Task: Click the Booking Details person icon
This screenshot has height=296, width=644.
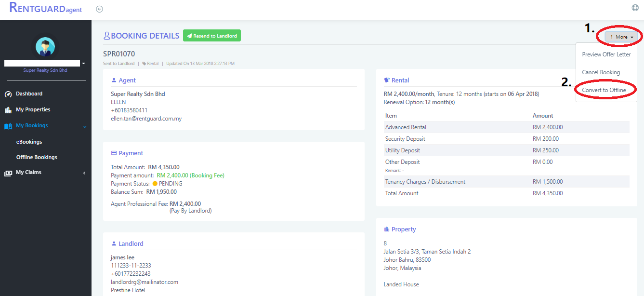Action: coord(106,36)
